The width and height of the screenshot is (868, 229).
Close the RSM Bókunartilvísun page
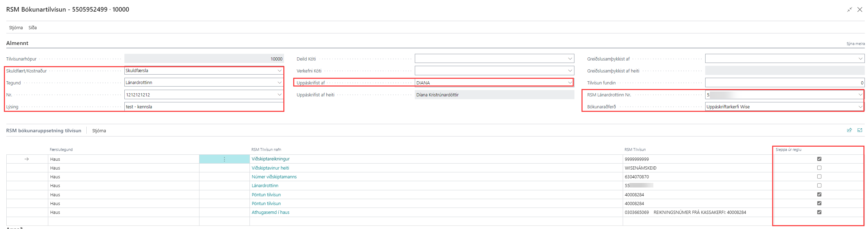pyautogui.click(x=860, y=9)
